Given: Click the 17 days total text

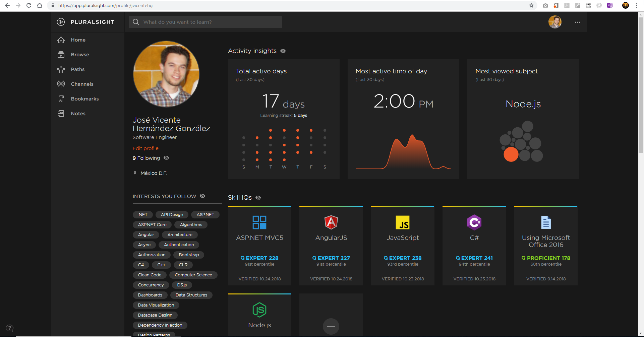Looking at the screenshot, I should 283,102.
